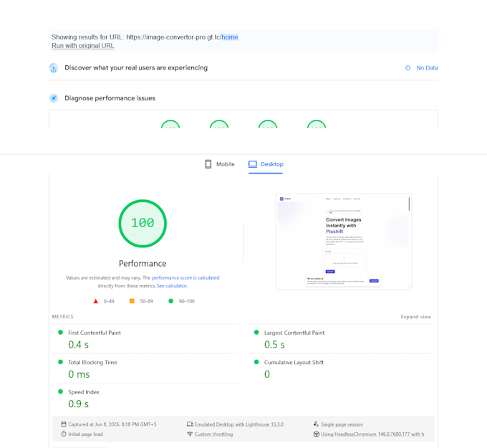487x448 pixels.
Task: Toggle Expand view for metrics
Action: [415, 317]
